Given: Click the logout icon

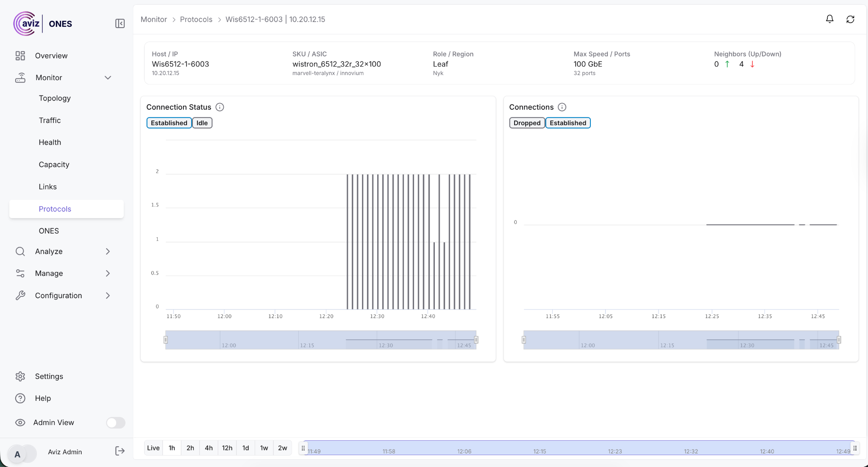Looking at the screenshot, I should click(120, 451).
